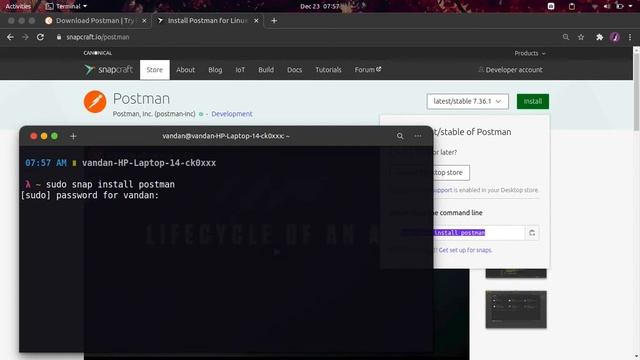The width and height of the screenshot is (640, 360).
Task: Open the Development category link
Action: coord(232,114)
